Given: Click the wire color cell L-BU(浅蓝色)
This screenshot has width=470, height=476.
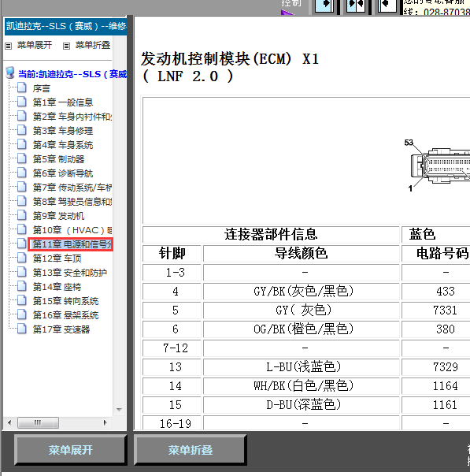Looking at the screenshot, I should (x=302, y=367).
